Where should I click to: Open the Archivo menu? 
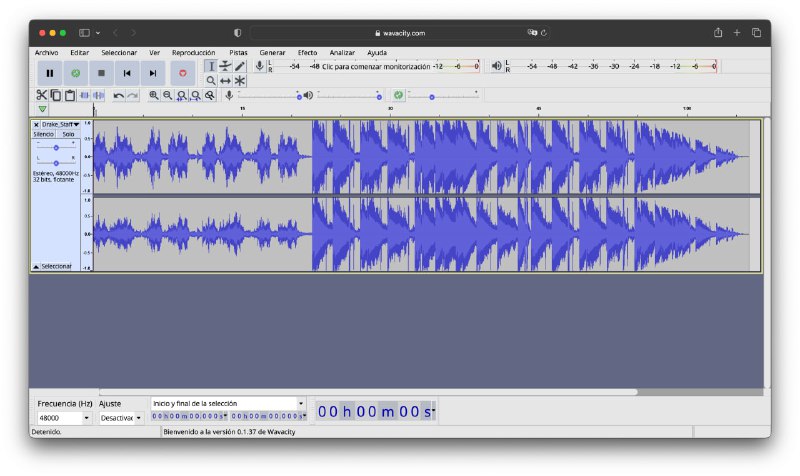(x=46, y=52)
